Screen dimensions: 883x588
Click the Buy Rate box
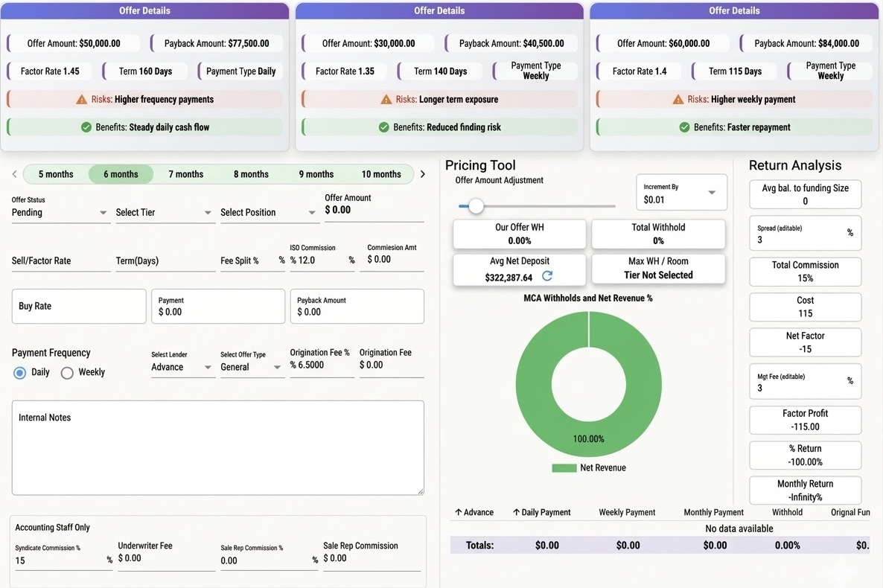pyautogui.click(x=79, y=306)
